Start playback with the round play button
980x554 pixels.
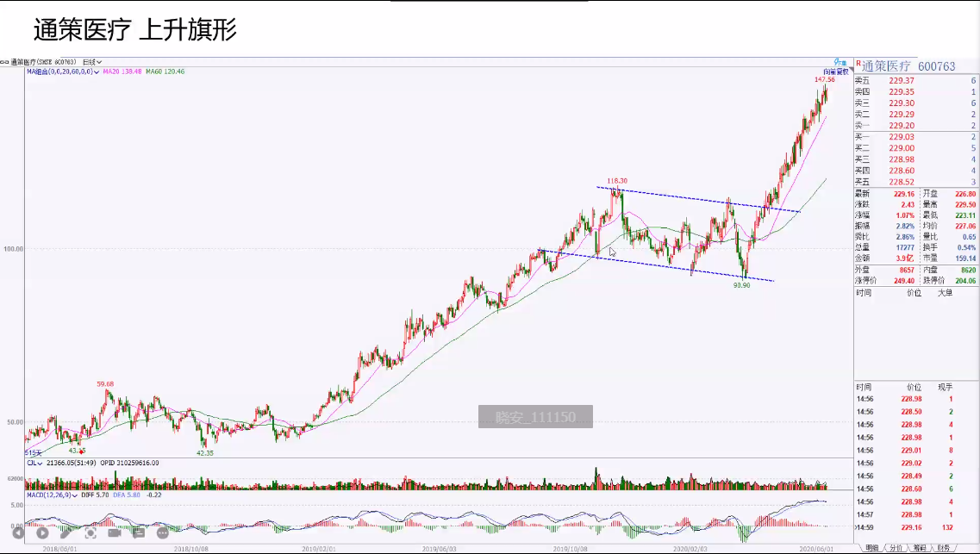click(42, 532)
